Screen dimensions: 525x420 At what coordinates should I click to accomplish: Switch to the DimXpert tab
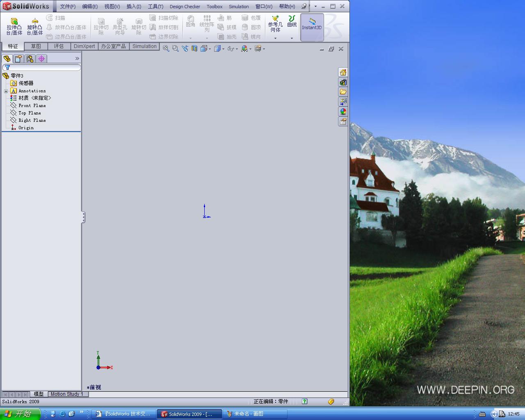click(x=84, y=46)
